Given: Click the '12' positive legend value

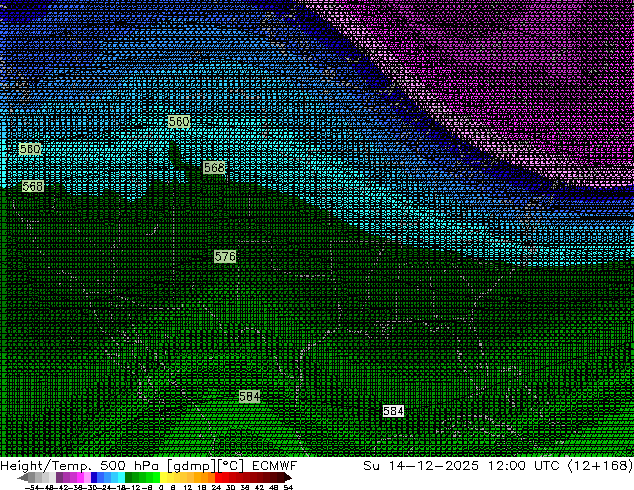Looking at the screenshot, I should coord(188,488).
